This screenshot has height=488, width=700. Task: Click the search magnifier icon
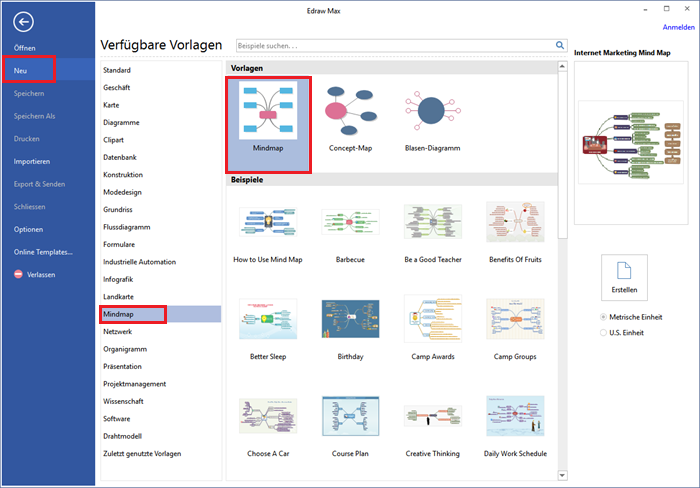(560, 45)
